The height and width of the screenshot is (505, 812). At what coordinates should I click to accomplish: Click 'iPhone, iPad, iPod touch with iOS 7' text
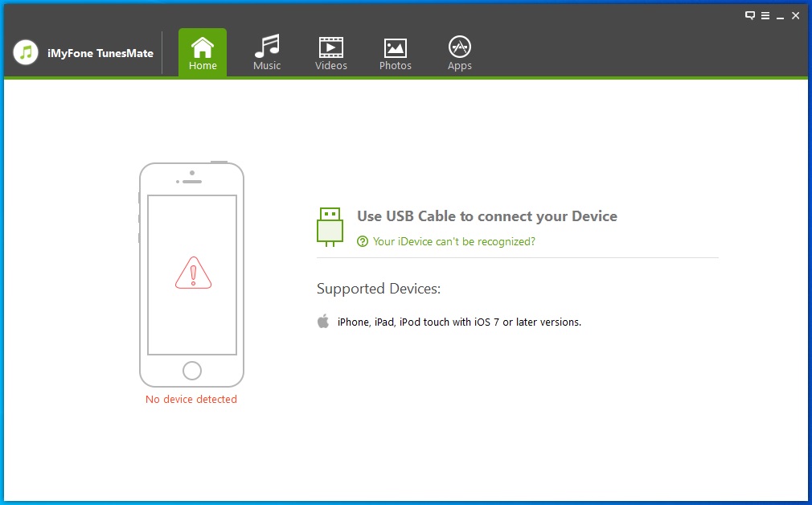click(418, 322)
